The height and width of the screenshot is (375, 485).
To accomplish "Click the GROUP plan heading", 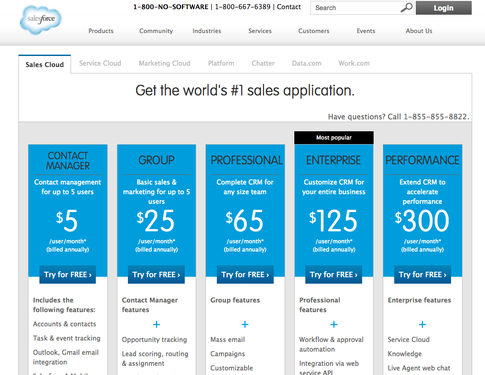I will (x=156, y=160).
